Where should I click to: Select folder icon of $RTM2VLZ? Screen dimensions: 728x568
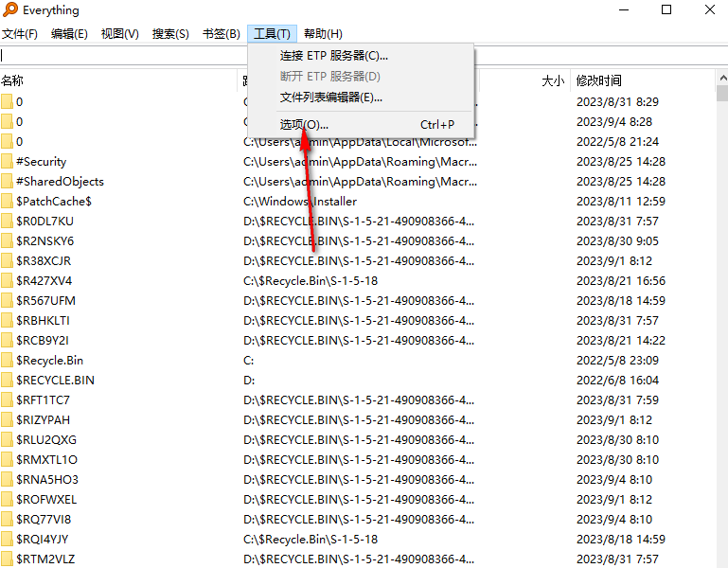[7, 559]
